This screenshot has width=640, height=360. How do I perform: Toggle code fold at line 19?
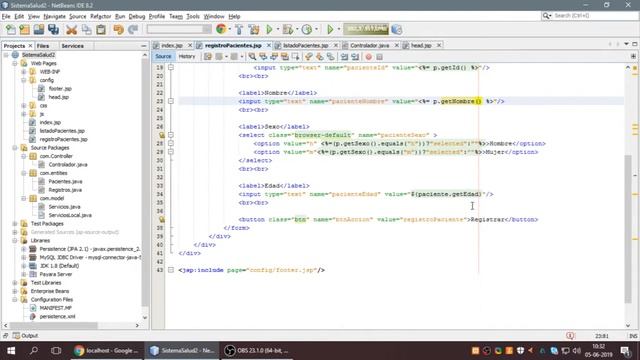coord(171,67)
